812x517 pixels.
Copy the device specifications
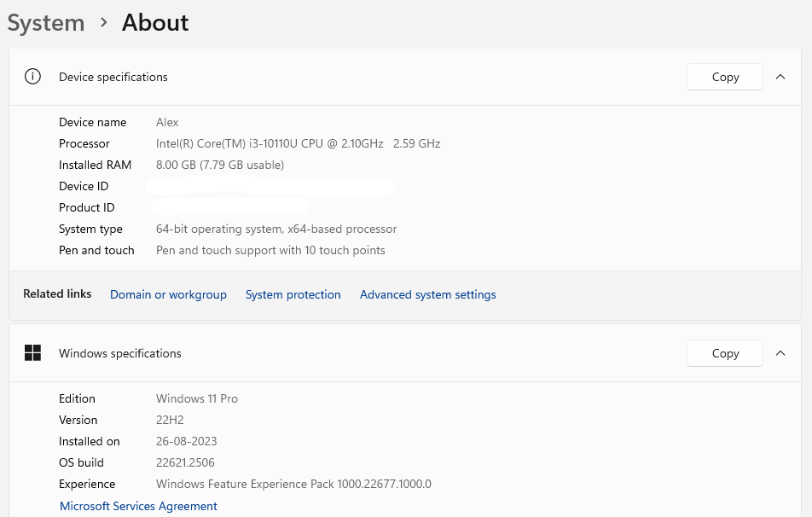click(725, 77)
